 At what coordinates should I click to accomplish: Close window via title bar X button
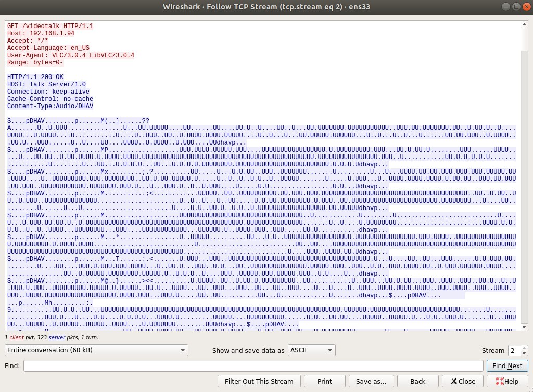[526, 7]
